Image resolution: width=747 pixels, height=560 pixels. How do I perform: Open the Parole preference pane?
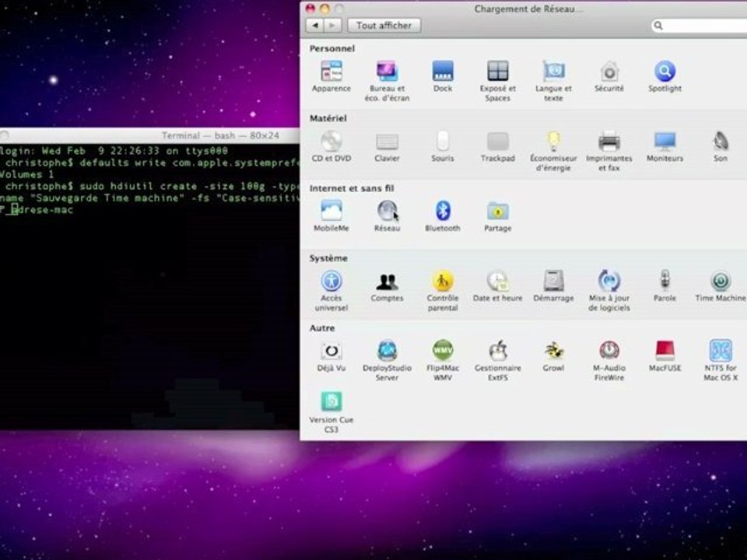(665, 286)
